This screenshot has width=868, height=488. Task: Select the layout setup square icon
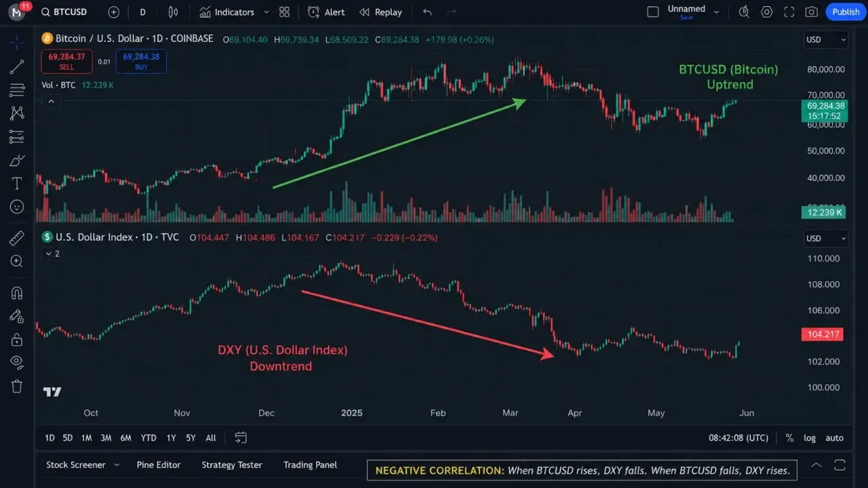point(653,12)
